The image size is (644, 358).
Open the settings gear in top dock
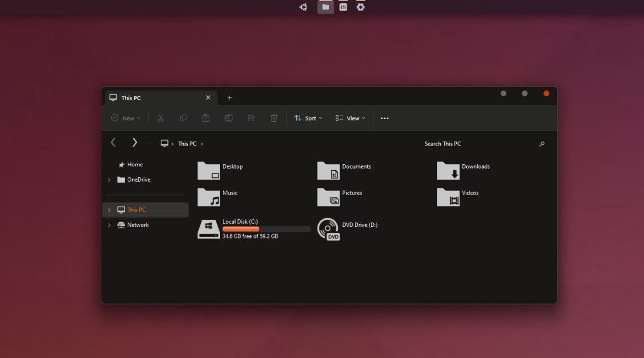(361, 7)
